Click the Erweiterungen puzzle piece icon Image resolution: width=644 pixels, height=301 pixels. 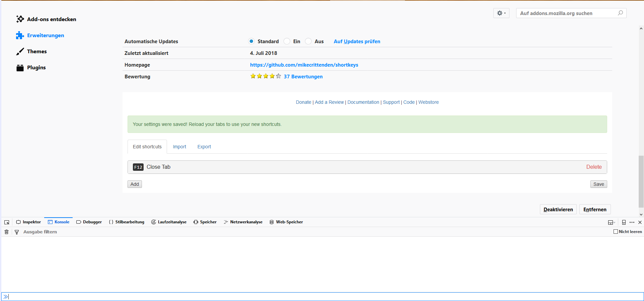(20, 35)
